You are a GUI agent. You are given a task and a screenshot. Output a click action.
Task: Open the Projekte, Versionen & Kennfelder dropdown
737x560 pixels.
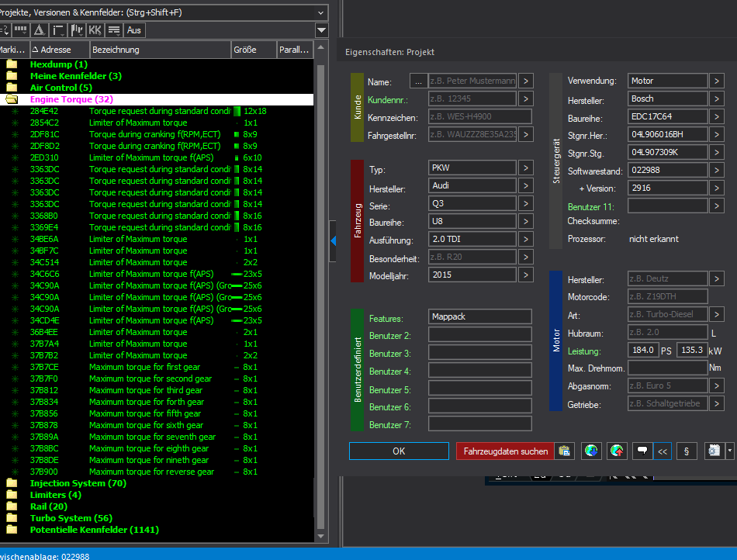[x=321, y=12]
